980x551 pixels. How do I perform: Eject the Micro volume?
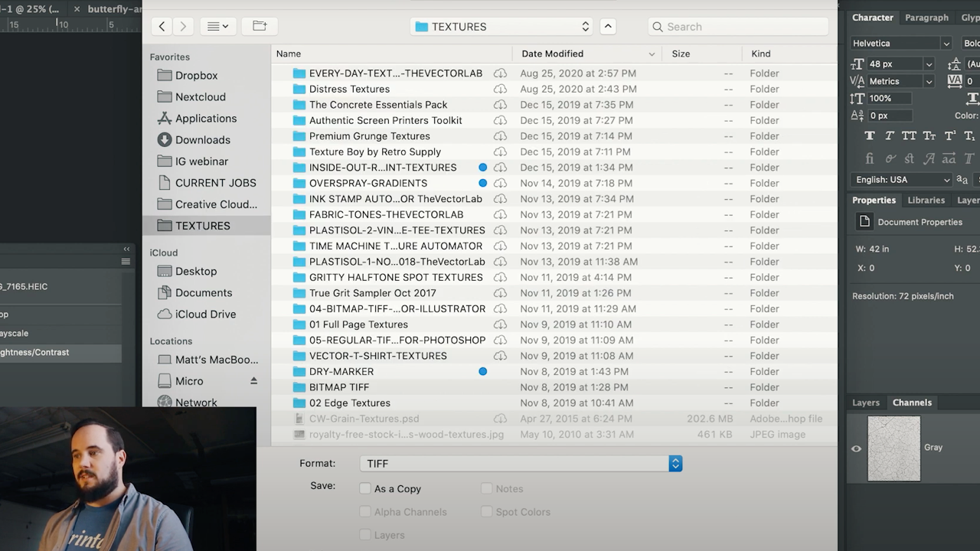254,380
